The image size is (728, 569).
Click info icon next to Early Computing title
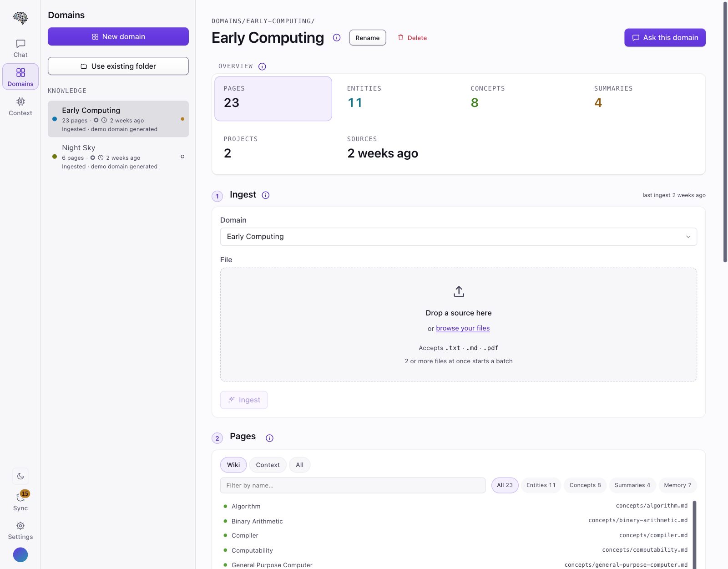337,38
